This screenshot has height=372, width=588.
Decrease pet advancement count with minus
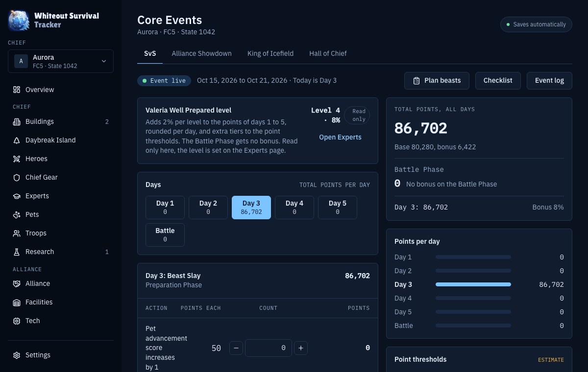(236, 348)
